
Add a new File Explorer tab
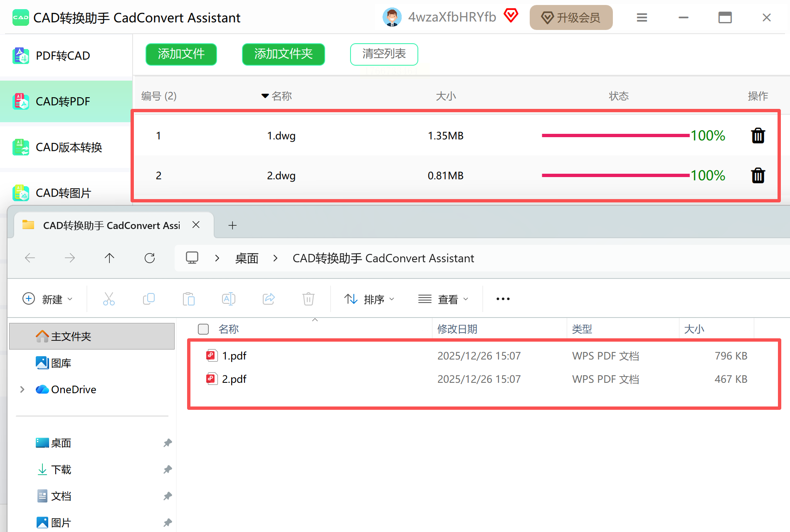pyautogui.click(x=232, y=225)
